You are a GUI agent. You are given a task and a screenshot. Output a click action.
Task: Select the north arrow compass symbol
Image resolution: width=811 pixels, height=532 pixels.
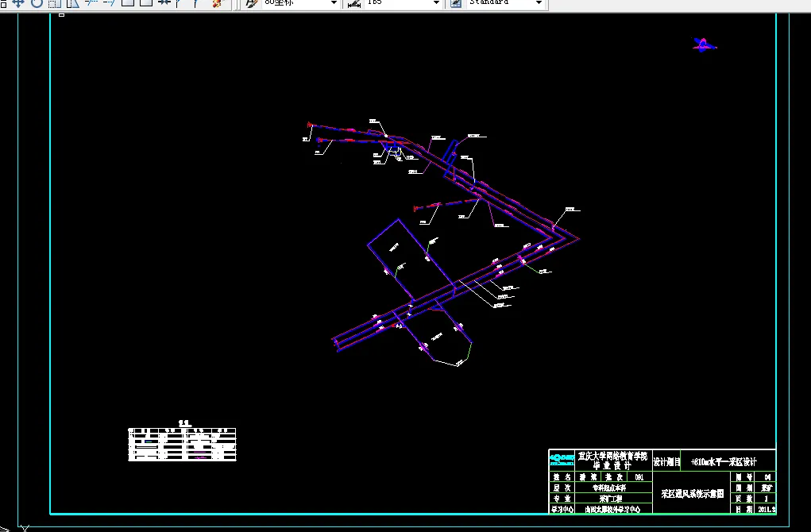pyautogui.click(x=705, y=45)
